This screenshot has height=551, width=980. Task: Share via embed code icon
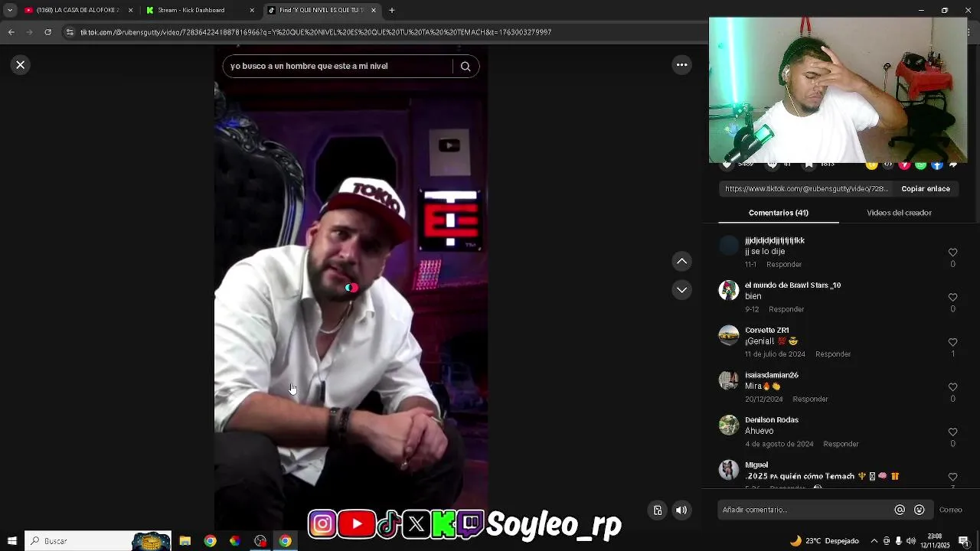[888, 165]
